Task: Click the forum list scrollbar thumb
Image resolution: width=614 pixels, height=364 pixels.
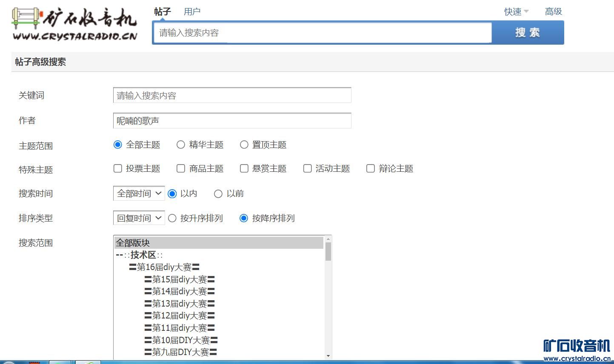Action: 328,251
